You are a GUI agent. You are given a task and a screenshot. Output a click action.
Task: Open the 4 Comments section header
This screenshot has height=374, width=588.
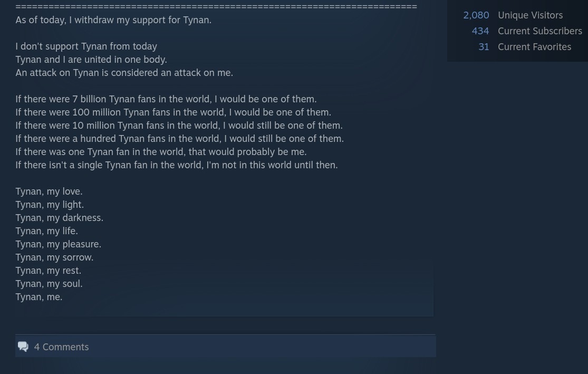(225, 346)
